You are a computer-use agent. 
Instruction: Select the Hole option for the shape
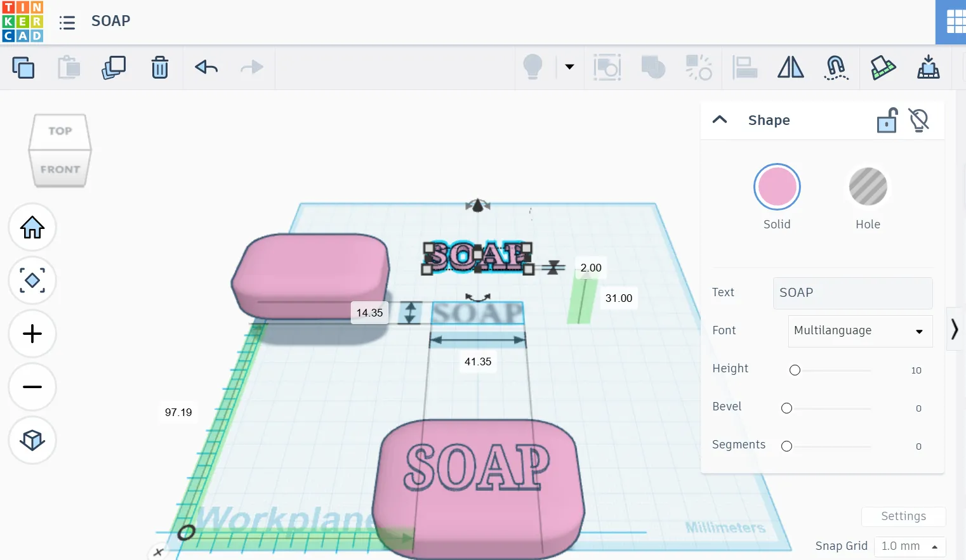(868, 186)
